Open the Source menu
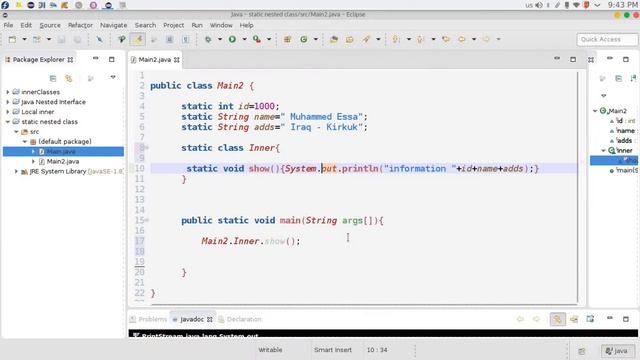Viewport: 640px width, 360px height. coord(50,25)
